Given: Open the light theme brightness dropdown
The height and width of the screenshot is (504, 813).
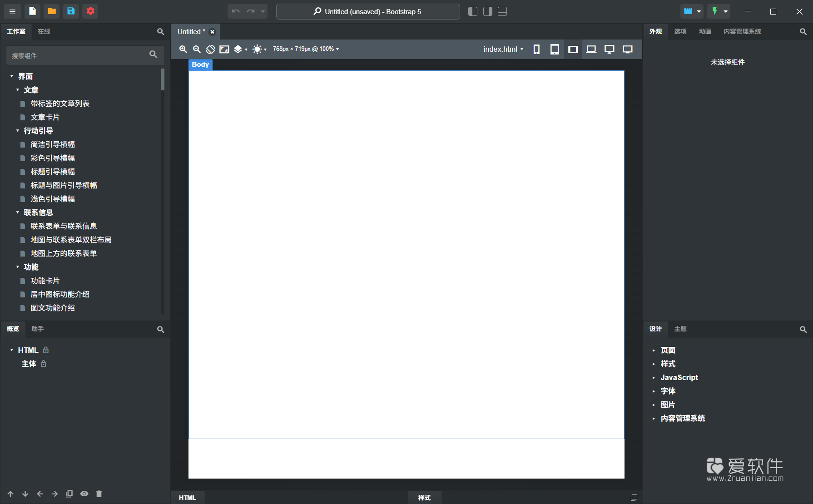Looking at the screenshot, I should point(259,49).
